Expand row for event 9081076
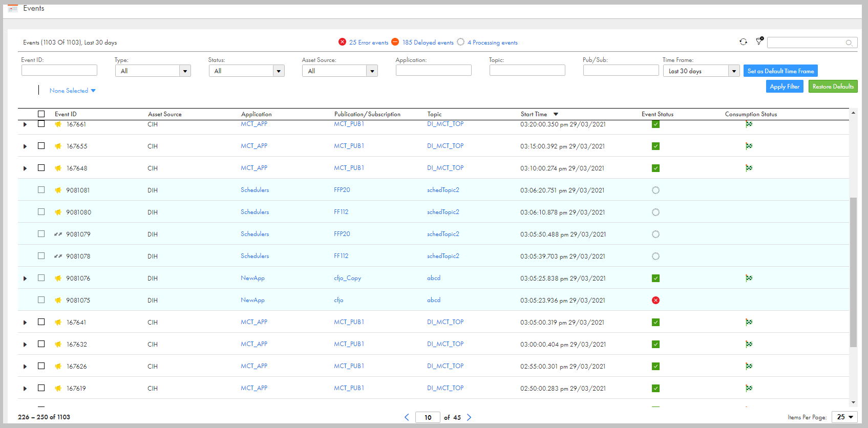 pyautogui.click(x=25, y=279)
